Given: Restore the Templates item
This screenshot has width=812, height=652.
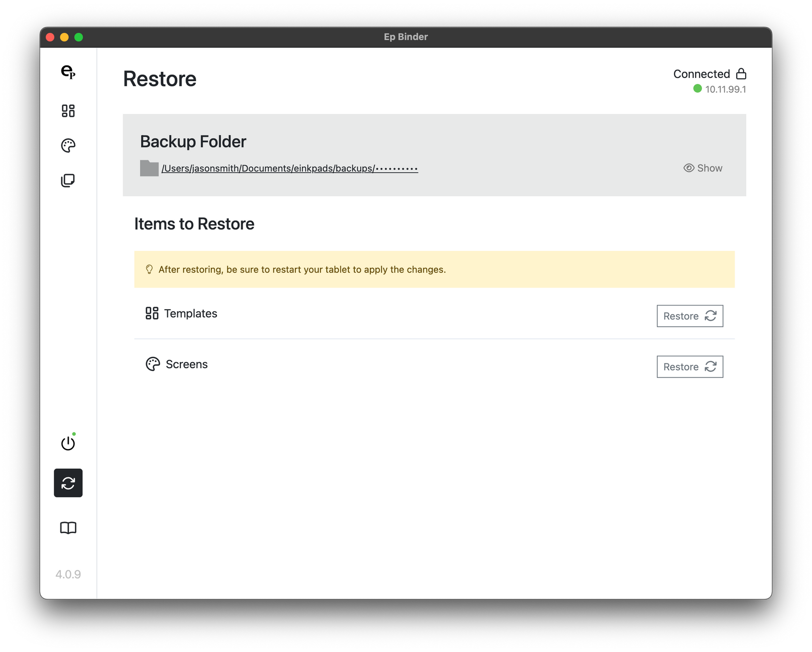Looking at the screenshot, I should tap(690, 316).
